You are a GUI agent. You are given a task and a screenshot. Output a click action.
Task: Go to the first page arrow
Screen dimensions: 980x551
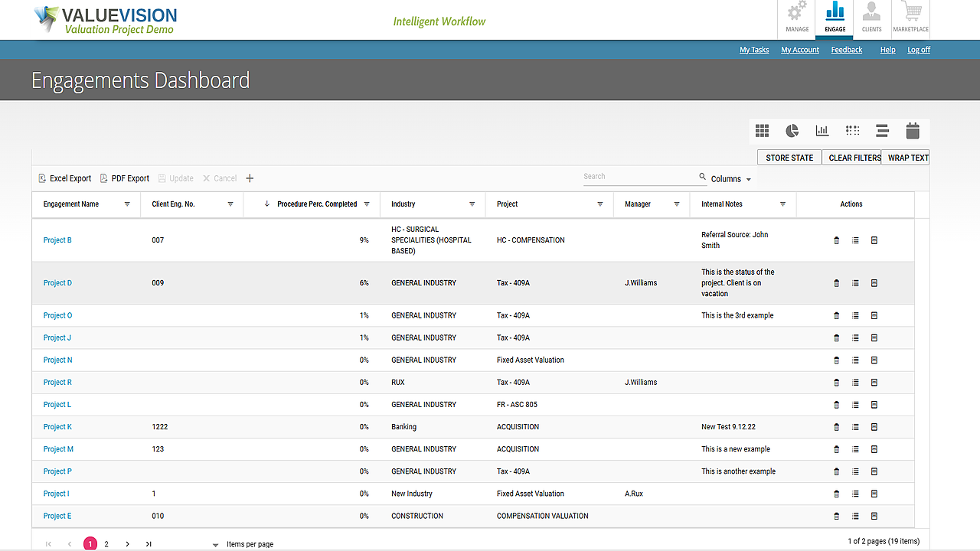tap(49, 544)
